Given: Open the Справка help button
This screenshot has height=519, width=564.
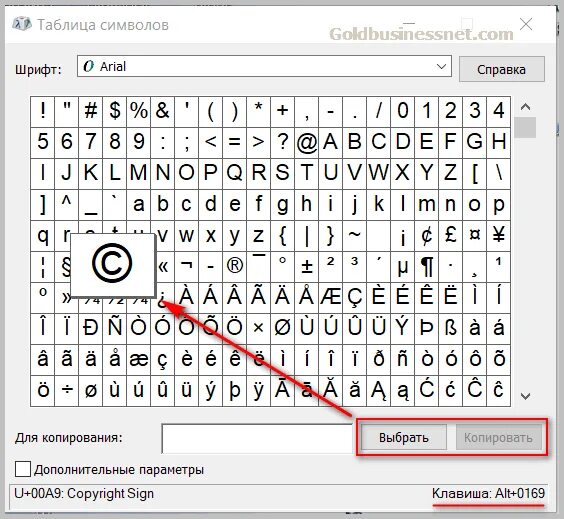Looking at the screenshot, I should coord(501,69).
